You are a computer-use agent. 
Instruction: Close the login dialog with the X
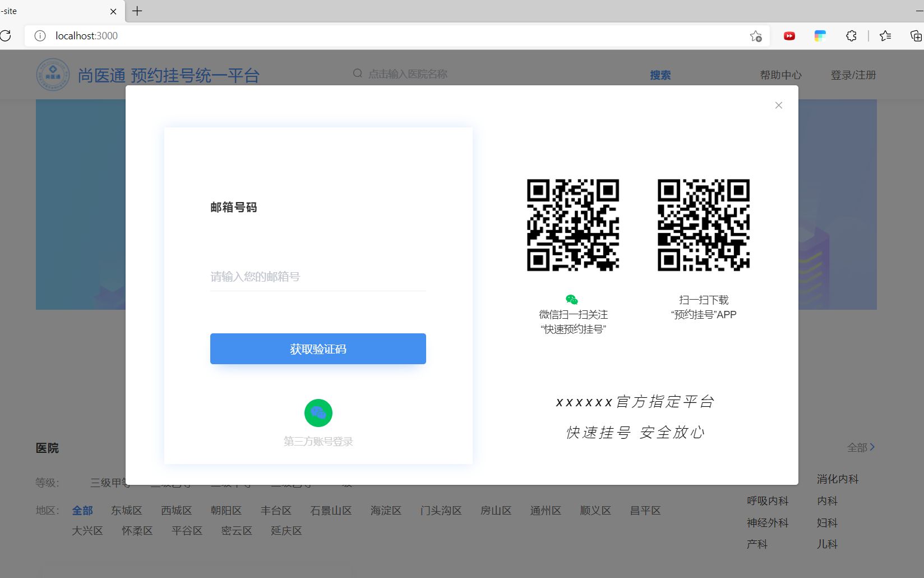click(778, 105)
